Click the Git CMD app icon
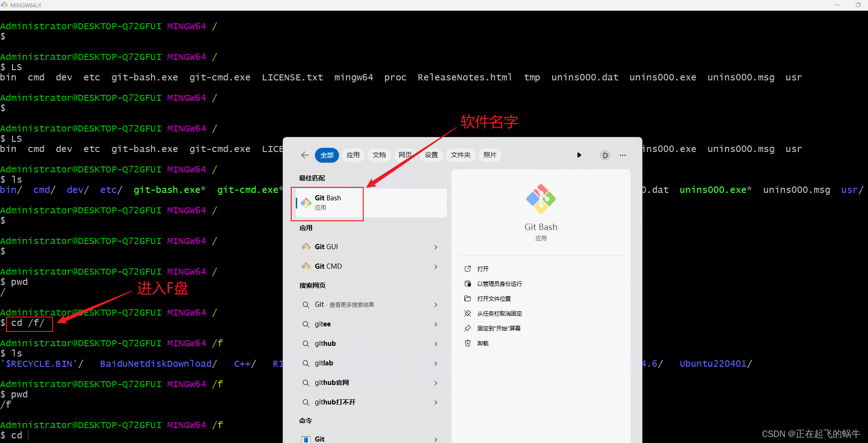Image resolution: width=868 pixels, height=443 pixels. point(306,266)
